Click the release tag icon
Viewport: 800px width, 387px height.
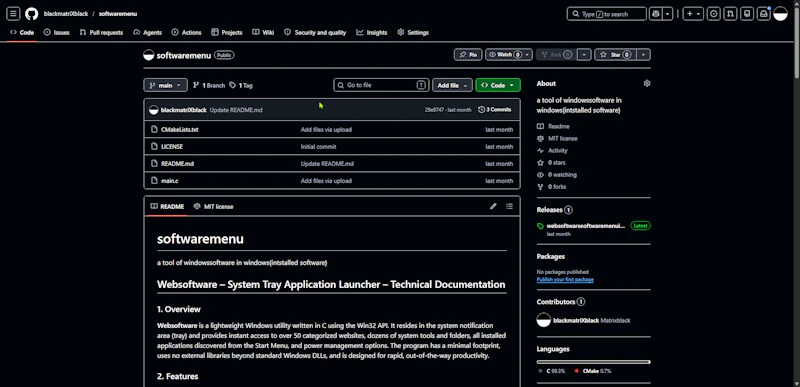(540, 226)
